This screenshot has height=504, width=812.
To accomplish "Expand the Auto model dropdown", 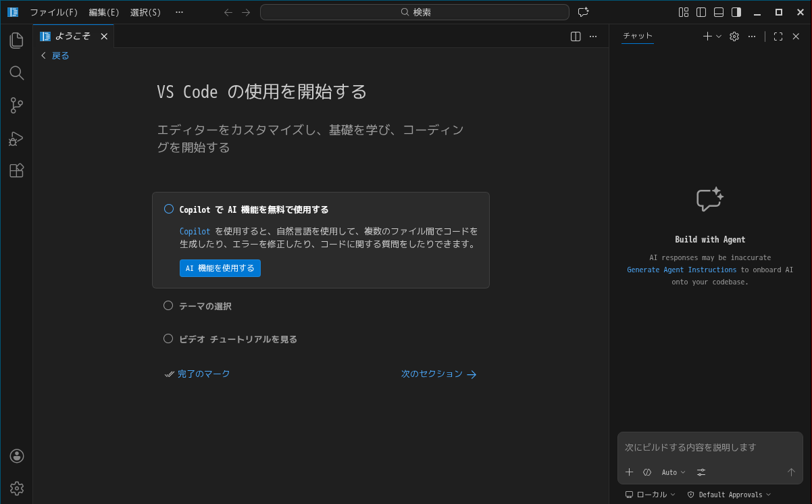I will (x=673, y=472).
